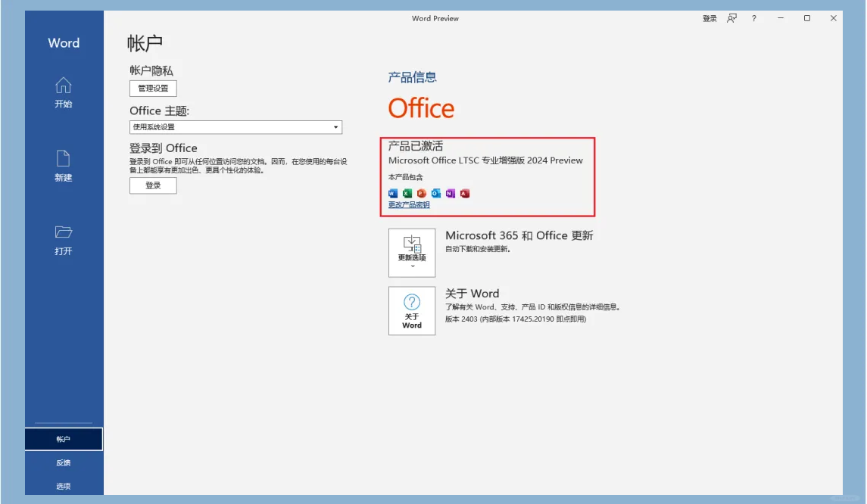
Task: Close the Word Preview window
Action: 833,18
